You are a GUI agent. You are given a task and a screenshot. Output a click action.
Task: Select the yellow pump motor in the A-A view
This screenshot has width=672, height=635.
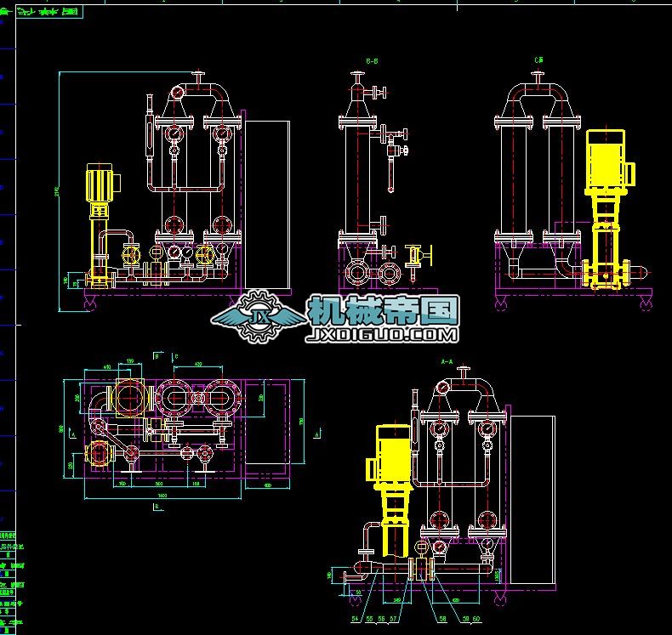(390, 455)
